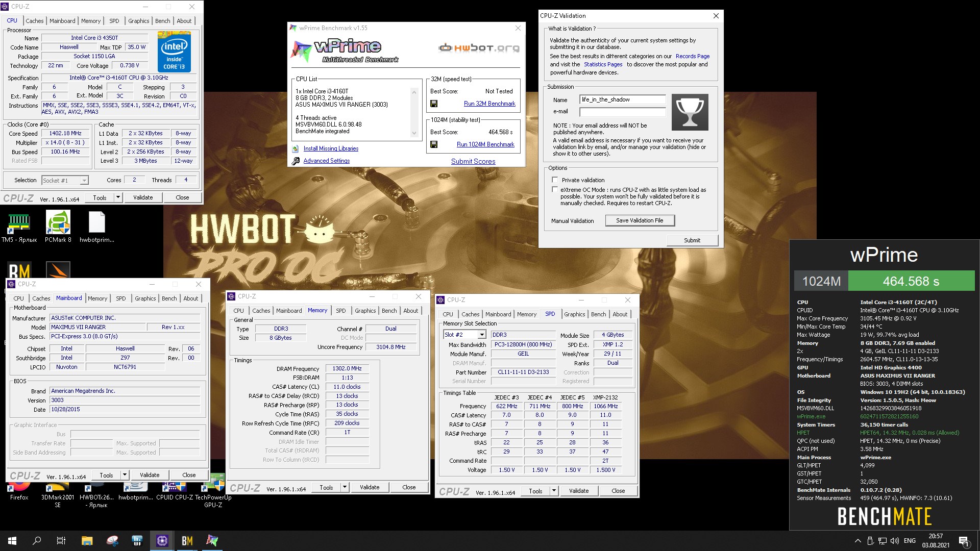
Task: Open Task View from taskbar
Action: 61,541
